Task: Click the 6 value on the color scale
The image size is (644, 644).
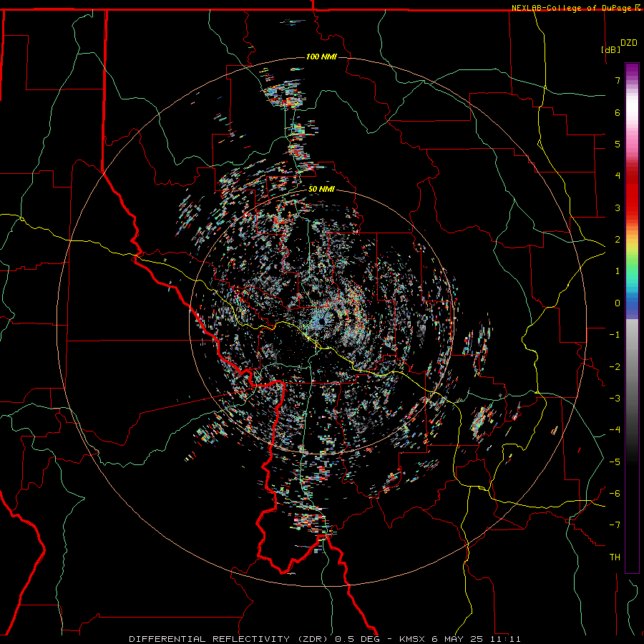Action: pos(618,112)
